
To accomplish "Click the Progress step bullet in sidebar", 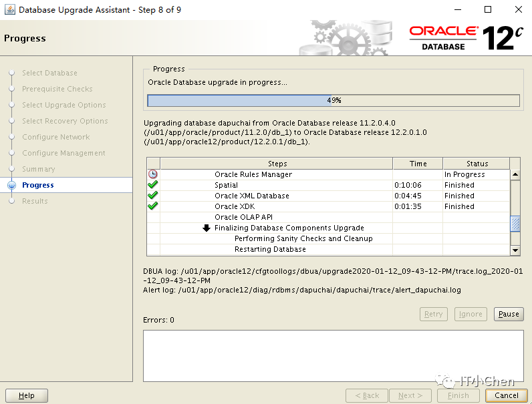I will click(11, 185).
